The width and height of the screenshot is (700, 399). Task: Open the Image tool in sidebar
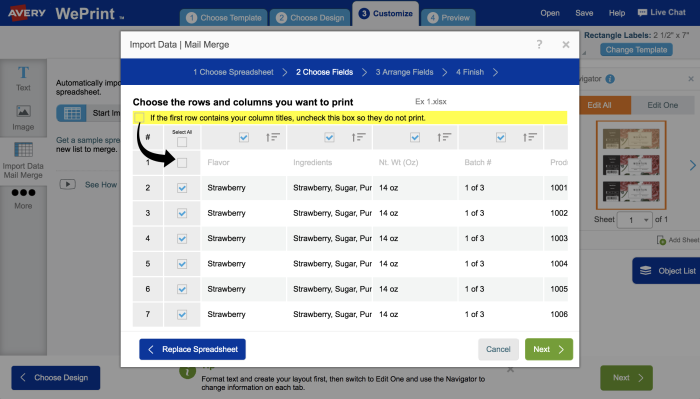[23, 118]
